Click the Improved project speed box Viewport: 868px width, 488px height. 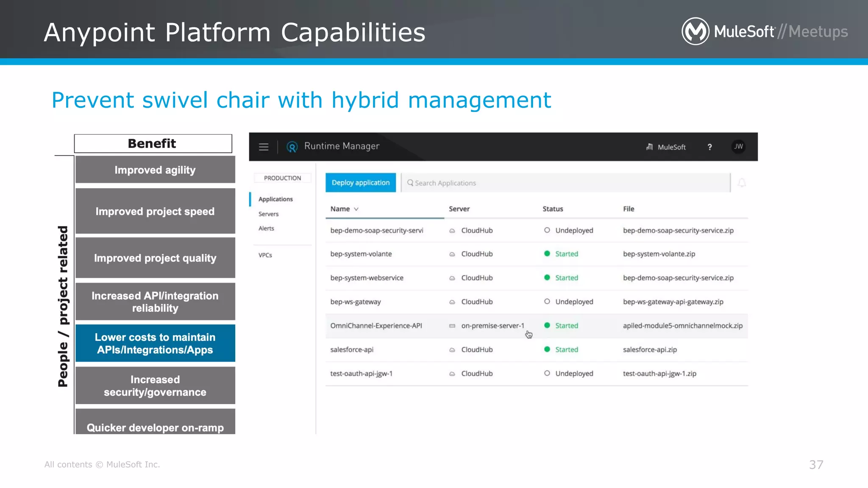(x=155, y=211)
